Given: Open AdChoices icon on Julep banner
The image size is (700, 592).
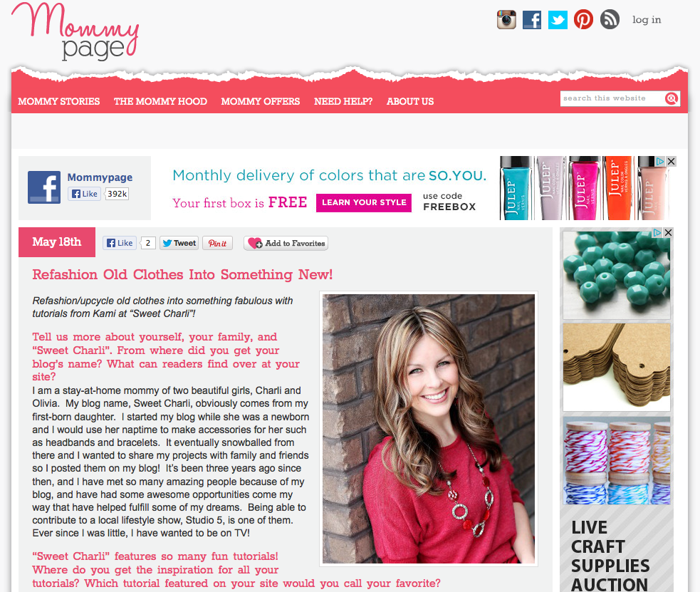Looking at the screenshot, I should (x=660, y=161).
